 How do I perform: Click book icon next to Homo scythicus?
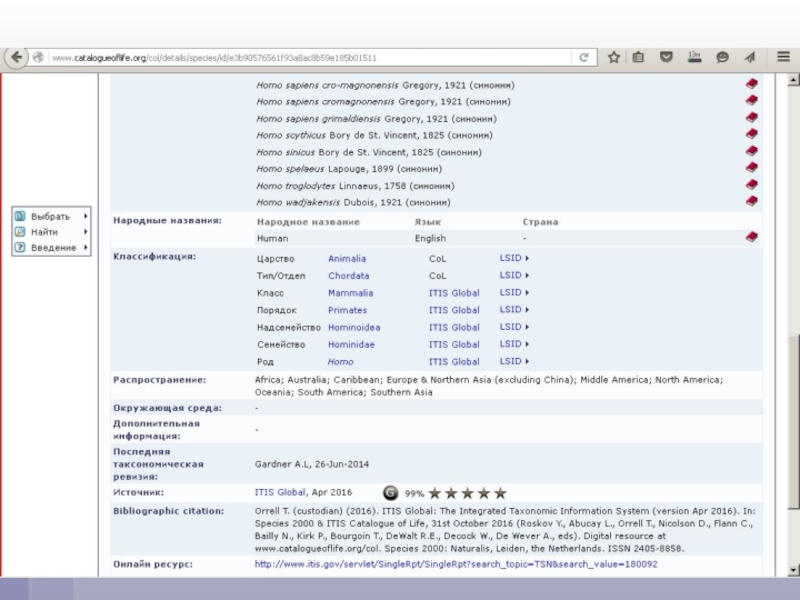tap(751, 135)
